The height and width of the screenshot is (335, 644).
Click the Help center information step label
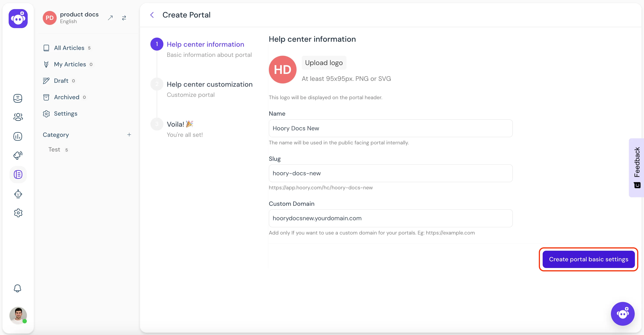point(205,44)
